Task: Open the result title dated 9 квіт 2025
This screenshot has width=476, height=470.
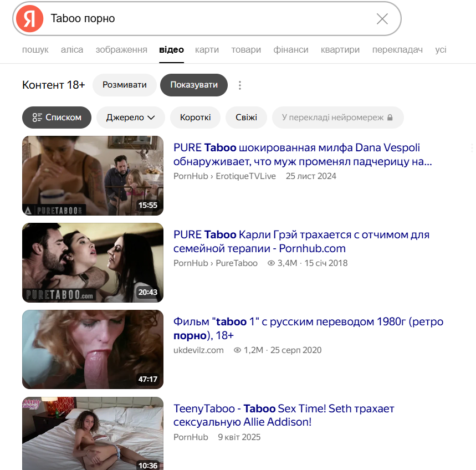Action: 284,415
